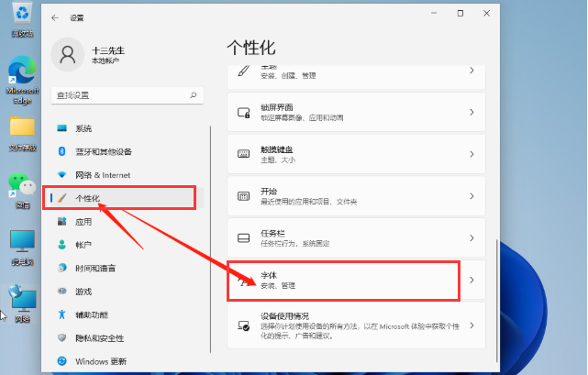The height and width of the screenshot is (375, 588).
Task: Click the 查找设置 search field
Action: point(119,94)
